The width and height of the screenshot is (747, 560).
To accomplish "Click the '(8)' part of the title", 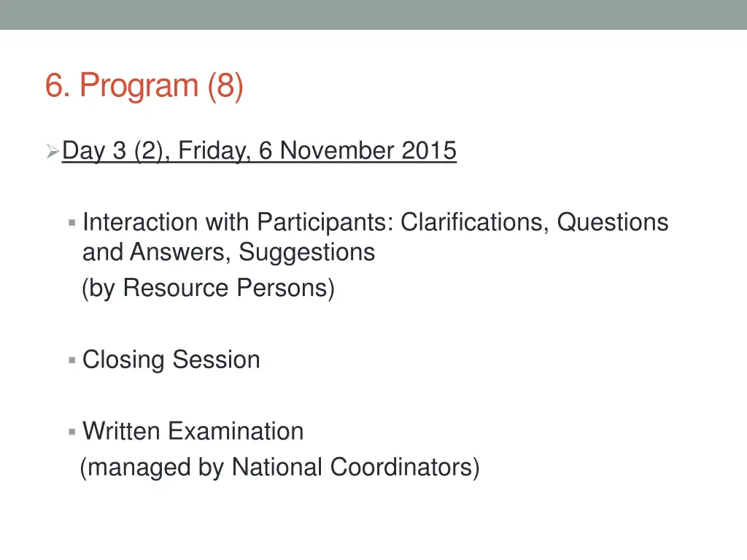I will [225, 86].
